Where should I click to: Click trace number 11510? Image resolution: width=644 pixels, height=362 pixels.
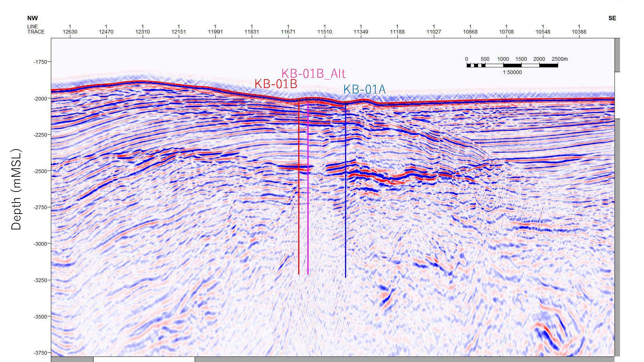[x=325, y=32]
